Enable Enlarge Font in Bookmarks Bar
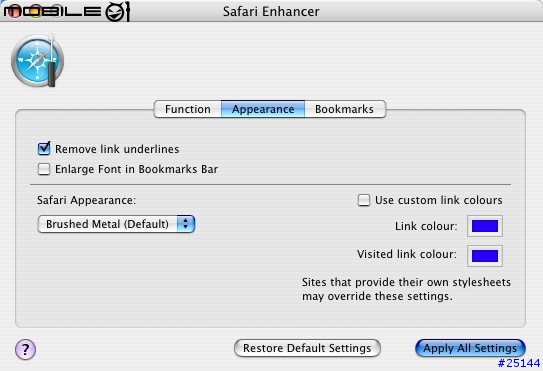543x371 pixels. (44, 169)
